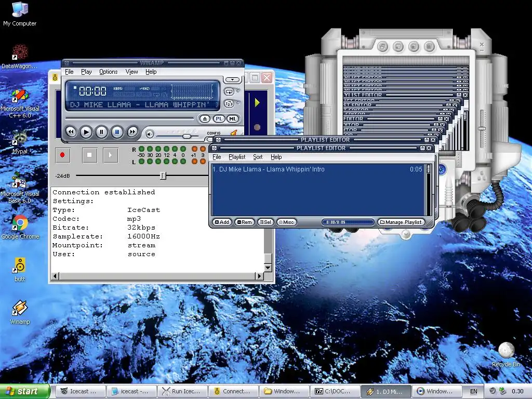Click left arrow of butt log scrollbar
The image size is (532, 399).
tap(55, 276)
